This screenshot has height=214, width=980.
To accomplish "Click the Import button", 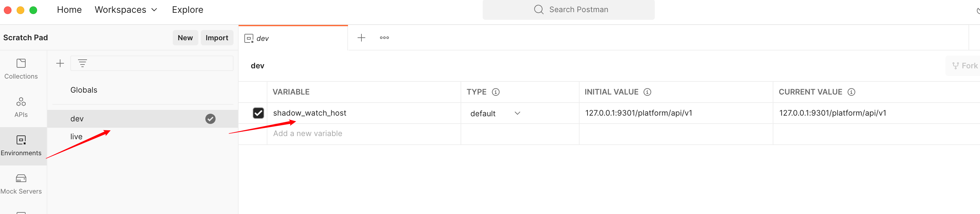I will [217, 38].
